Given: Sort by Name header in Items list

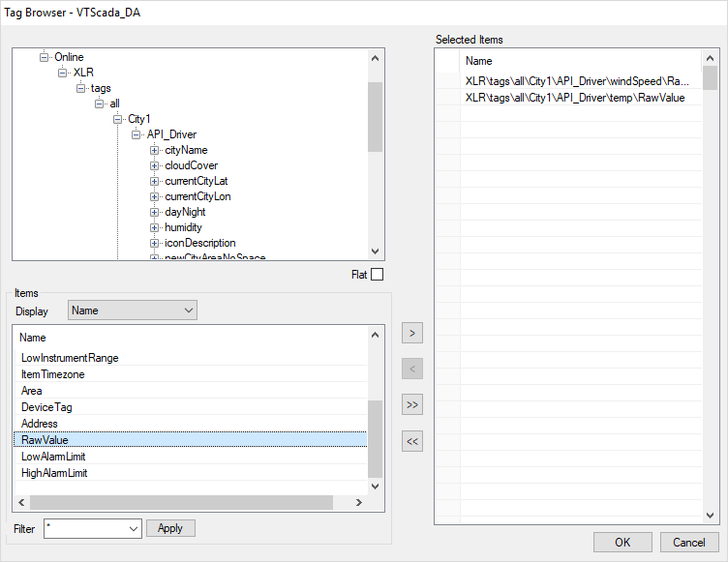Looking at the screenshot, I should 191,338.
